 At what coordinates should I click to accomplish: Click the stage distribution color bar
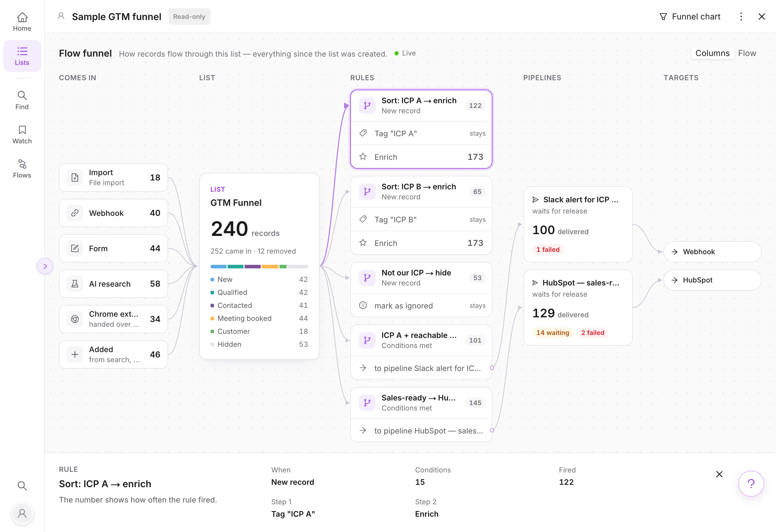[259, 267]
